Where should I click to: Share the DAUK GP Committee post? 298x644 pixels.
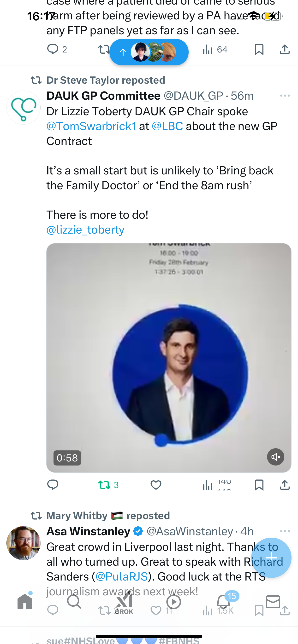tap(285, 485)
